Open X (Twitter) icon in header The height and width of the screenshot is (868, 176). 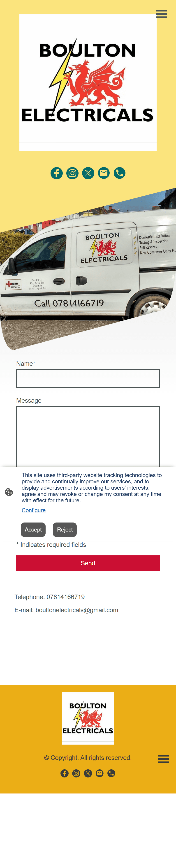[x=88, y=173]
